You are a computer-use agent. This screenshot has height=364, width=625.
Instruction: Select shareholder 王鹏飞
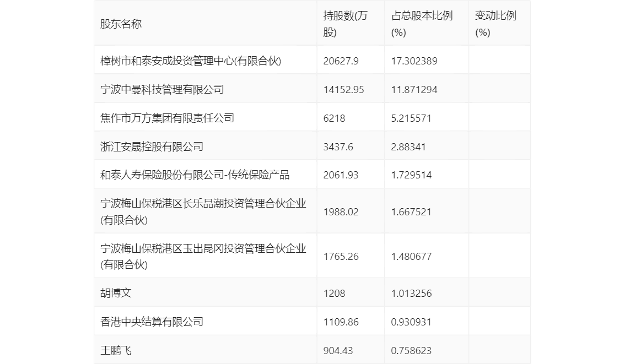pos(116,351)
